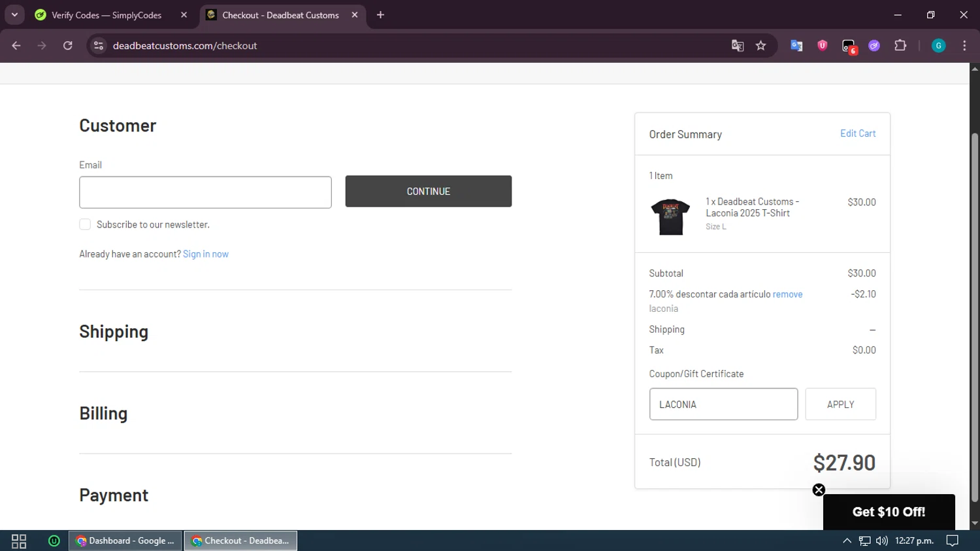The width and height of the screenshot is (980, 551).
Task: Click the Deadbeat Customs Laconia 2025 T-Shirt name
Action: click(x=753, y=207)
